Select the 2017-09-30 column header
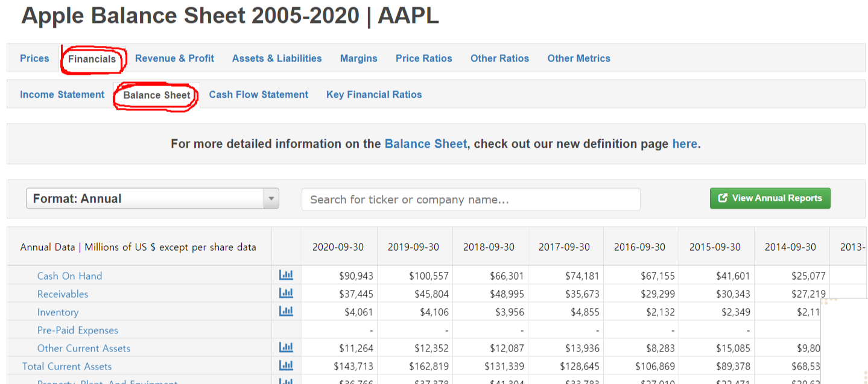The image size is (868, 384). click(x=565, y=247)
